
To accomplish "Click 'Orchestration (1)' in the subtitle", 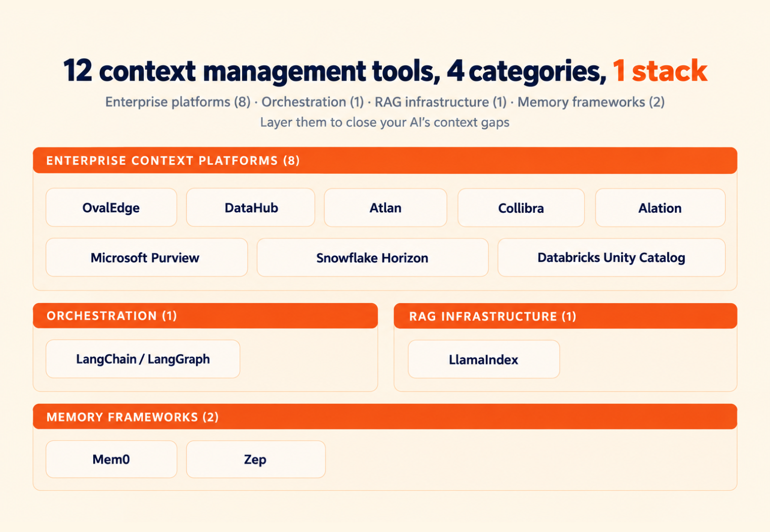I will pos(313,102).
